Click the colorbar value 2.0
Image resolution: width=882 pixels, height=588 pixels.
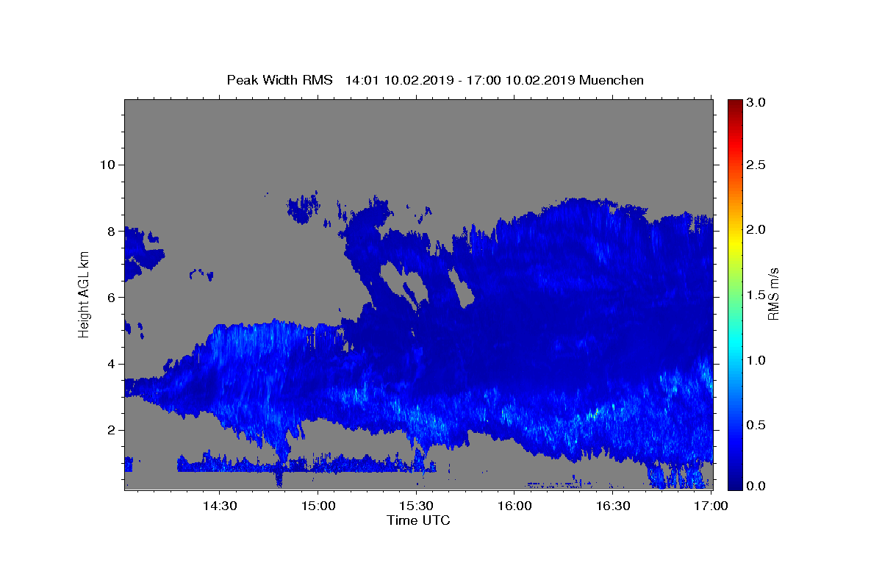757,229
